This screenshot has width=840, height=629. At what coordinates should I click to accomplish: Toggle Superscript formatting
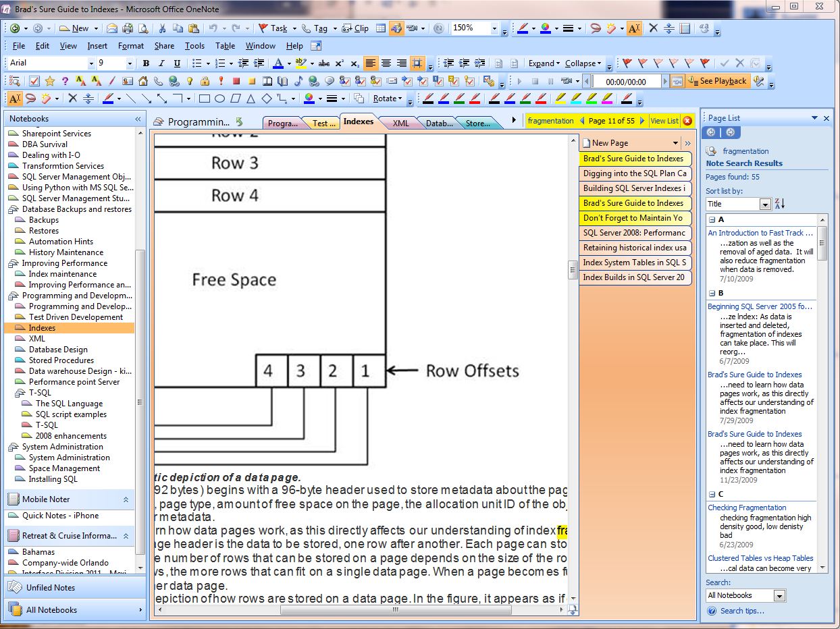(340, 63)
